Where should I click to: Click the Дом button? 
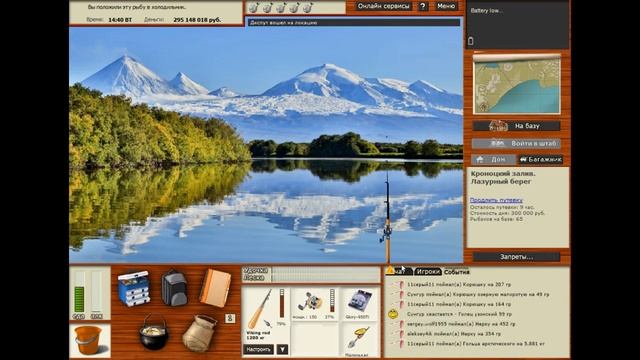(493, 160)
